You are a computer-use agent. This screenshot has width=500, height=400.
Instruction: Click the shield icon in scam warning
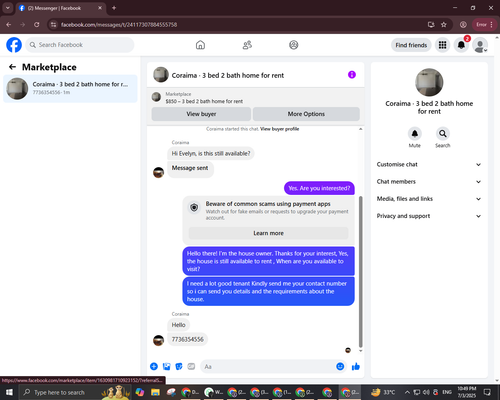pos(194,208)
